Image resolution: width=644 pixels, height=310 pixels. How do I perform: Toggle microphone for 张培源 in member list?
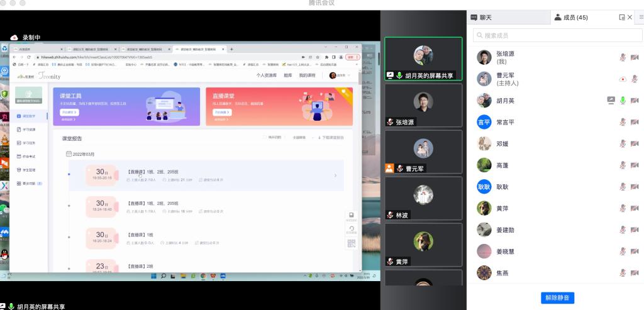pos(623,57)
